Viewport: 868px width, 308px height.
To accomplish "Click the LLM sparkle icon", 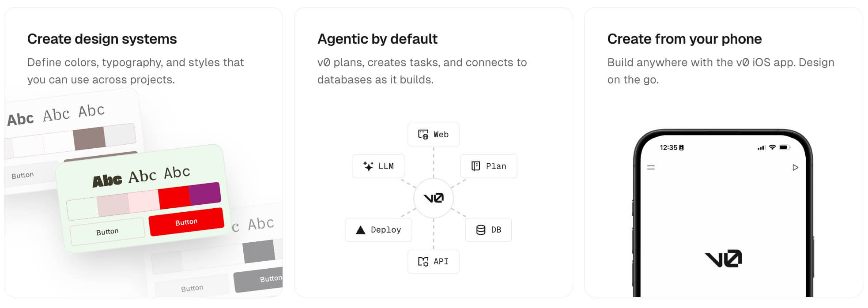I will [x=368, y=166].
